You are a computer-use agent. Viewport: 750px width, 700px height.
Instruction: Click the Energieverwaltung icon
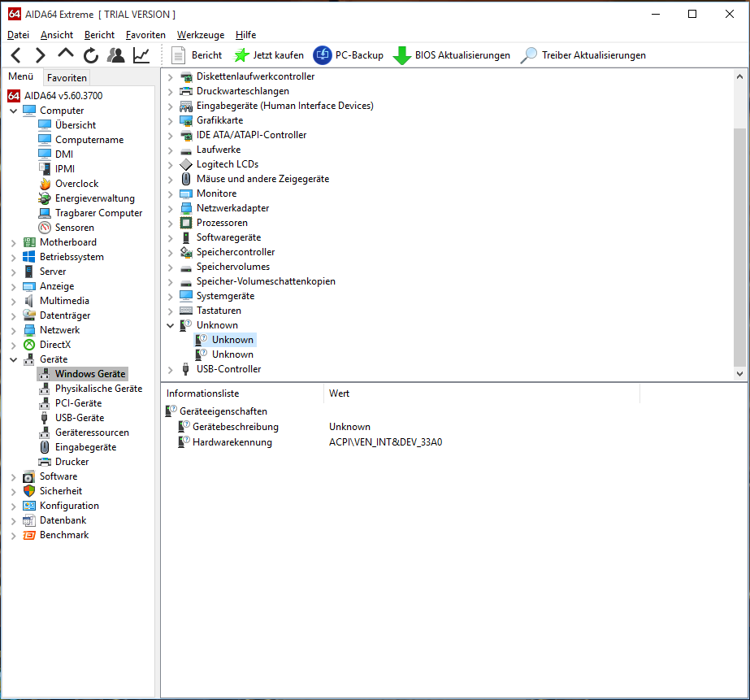click(45, 198)
